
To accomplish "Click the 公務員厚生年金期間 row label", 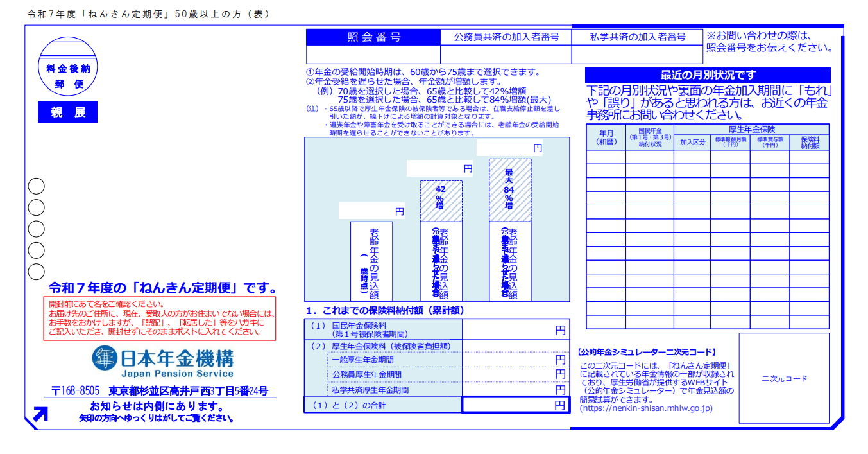I will [395, 374].
